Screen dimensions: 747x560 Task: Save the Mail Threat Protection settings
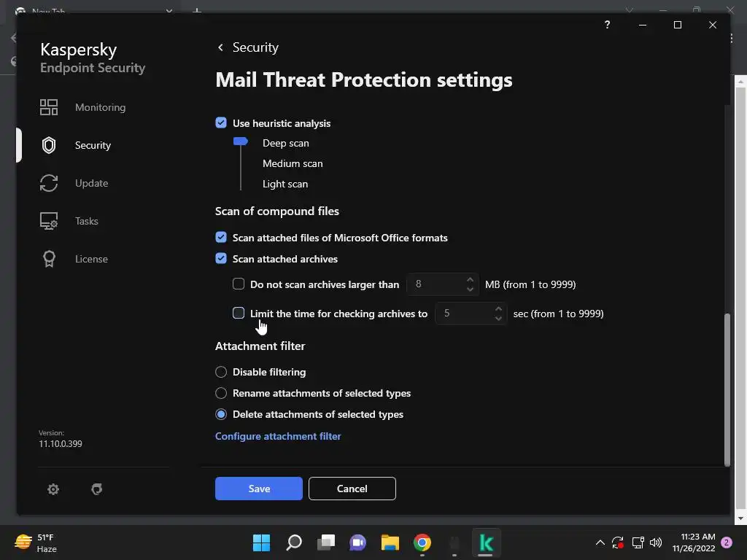[x=259, y=489]
